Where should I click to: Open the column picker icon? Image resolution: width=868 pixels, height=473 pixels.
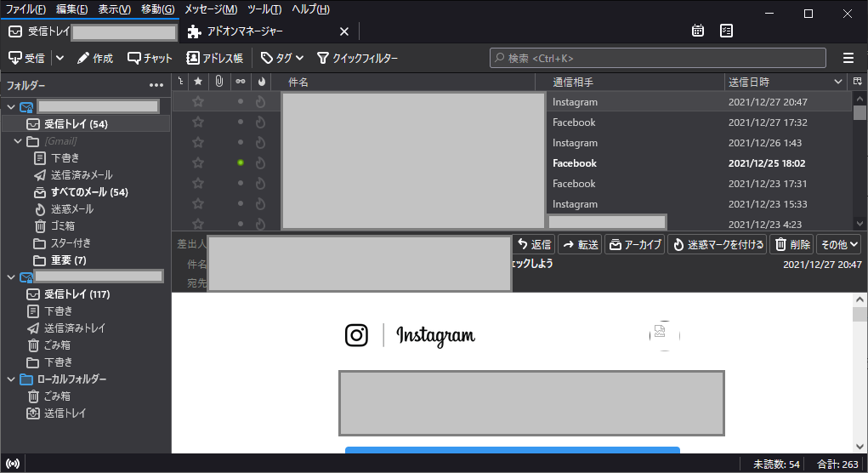click(x=858, y=82)
